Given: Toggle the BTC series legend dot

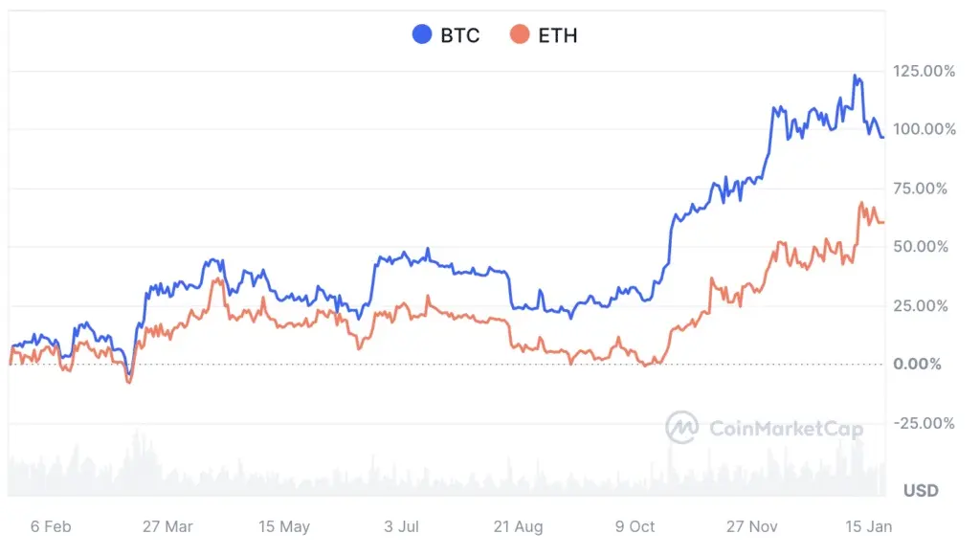Looking at the screenshot, I should tap(422, 34).
